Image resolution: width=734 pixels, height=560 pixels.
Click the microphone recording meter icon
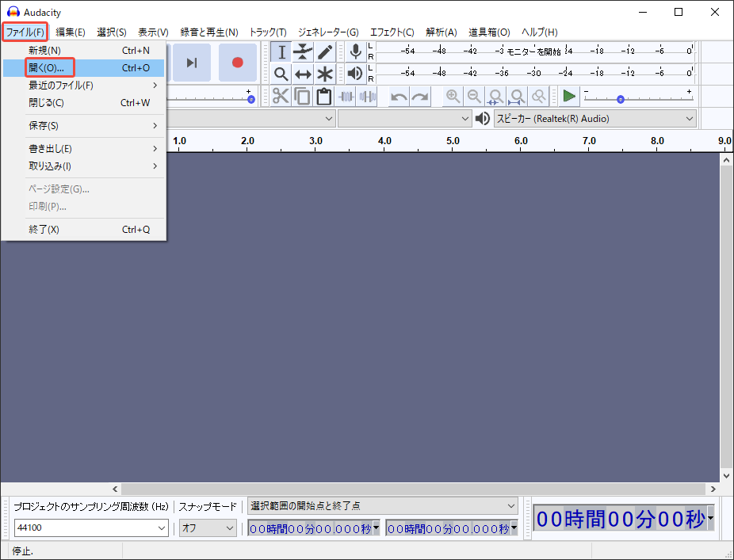pos(356,52)
